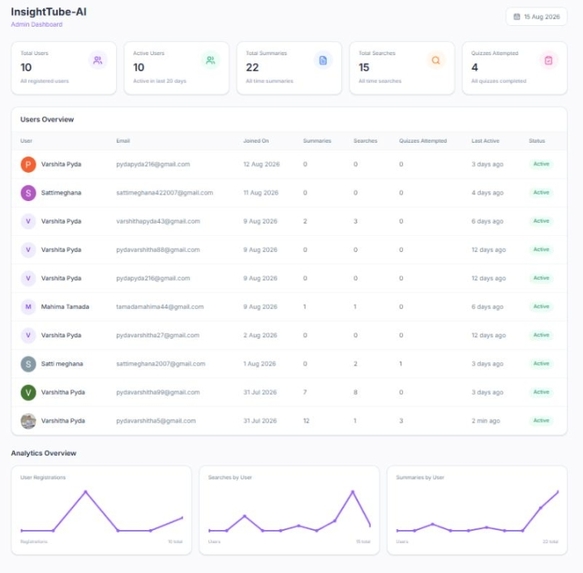
Task: Click the orange Total Searches magnifier icon
Action: click(x=436, y=60)
